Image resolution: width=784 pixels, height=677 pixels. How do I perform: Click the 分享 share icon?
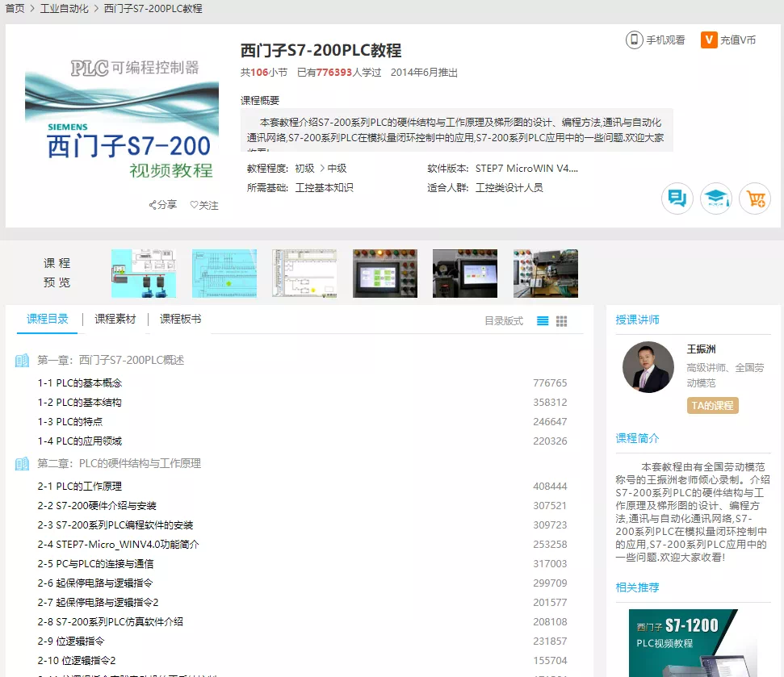pyautogui.click(x=153, y=205)
